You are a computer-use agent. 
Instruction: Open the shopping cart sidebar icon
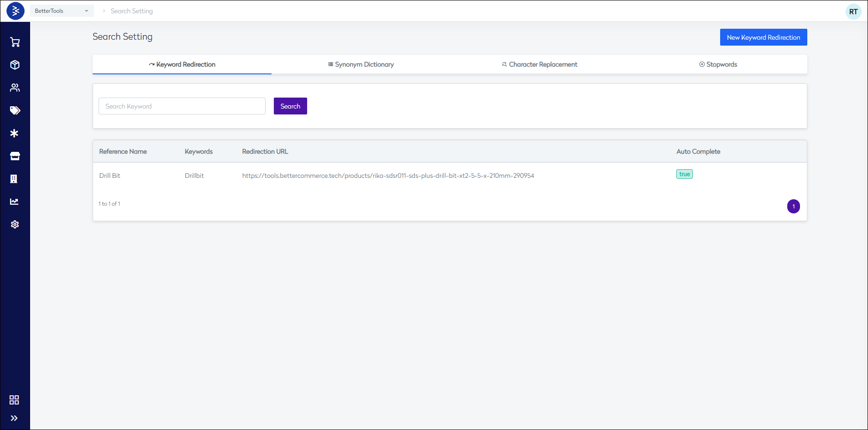tap(15, 42)
